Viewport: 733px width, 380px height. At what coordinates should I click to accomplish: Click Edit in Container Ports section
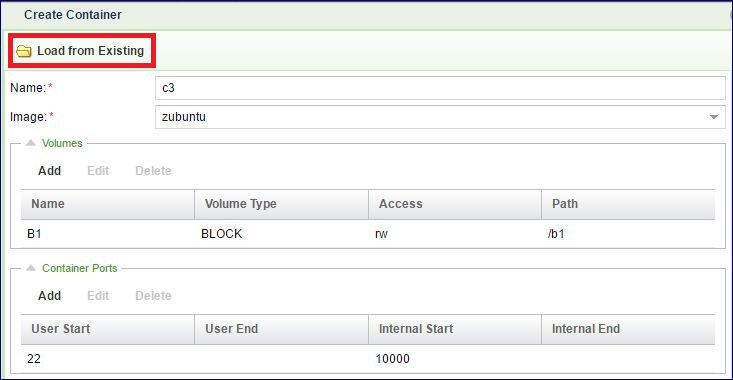coord(98,295)
